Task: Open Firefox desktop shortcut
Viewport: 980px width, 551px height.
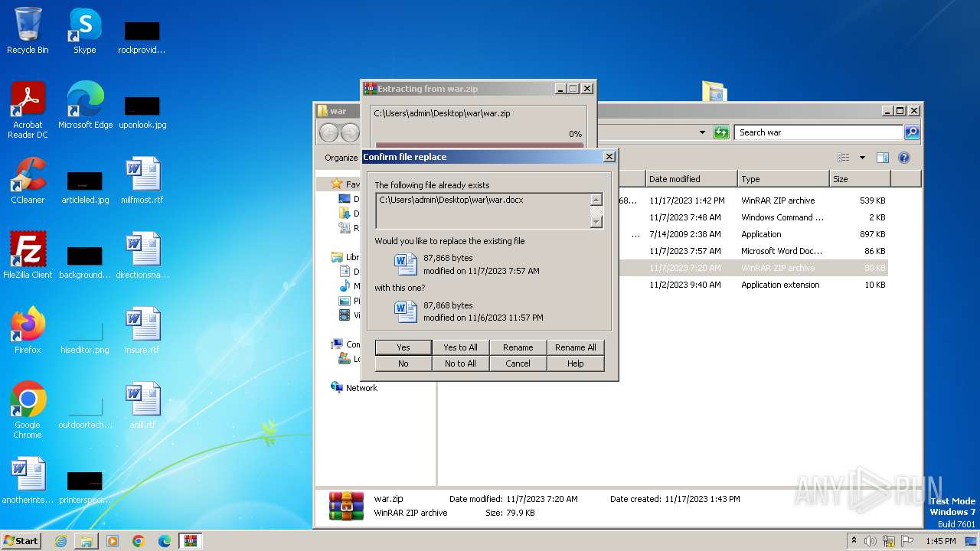Action: click(28, 331)
